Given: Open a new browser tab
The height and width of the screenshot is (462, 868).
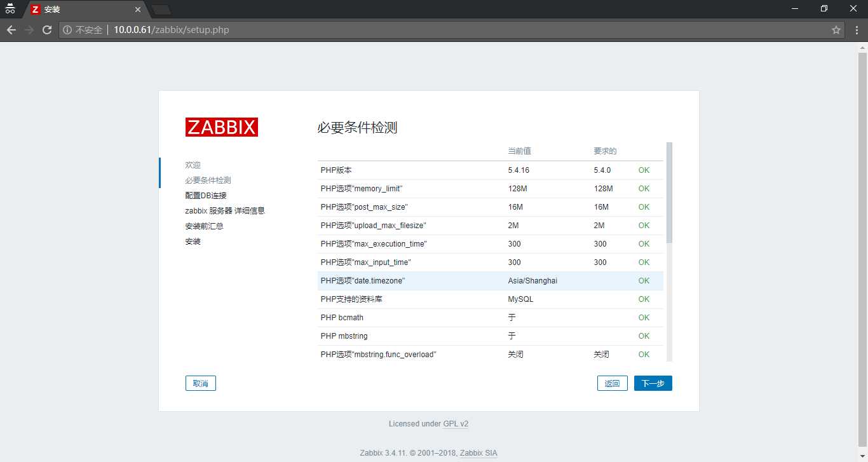Looking at the screenshot, I should point(161,10).
